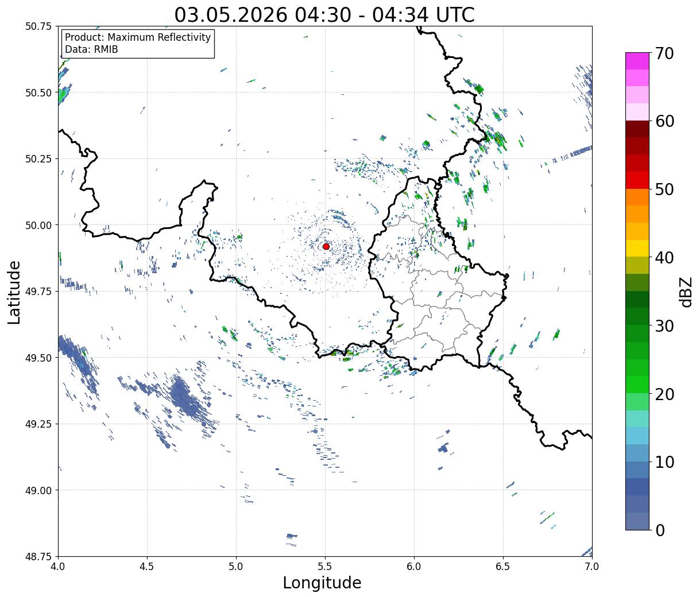Click the 6.5 longitude tick label
Viewport: 700px width, 597px height.
tap(503, 566)
